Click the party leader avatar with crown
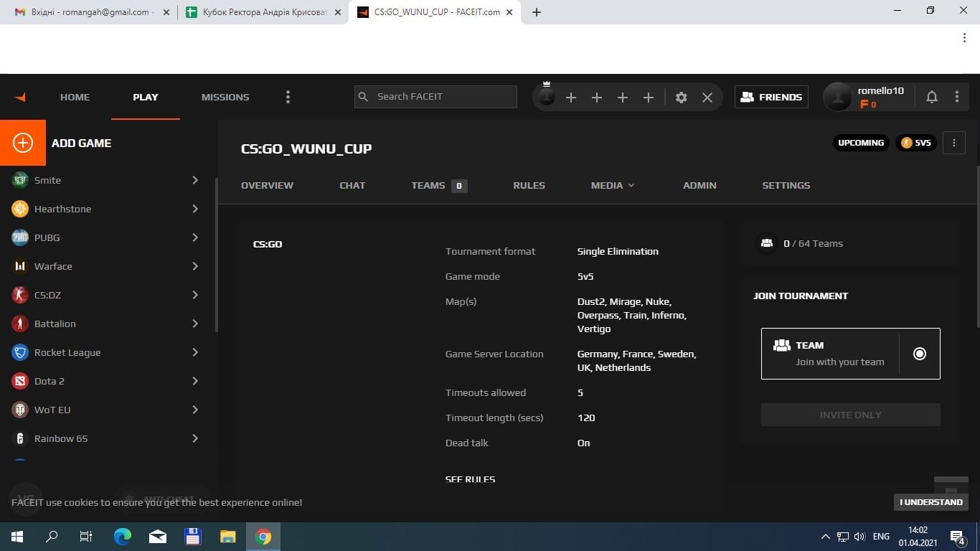The image size is (980, 551). tap(547, 97)
